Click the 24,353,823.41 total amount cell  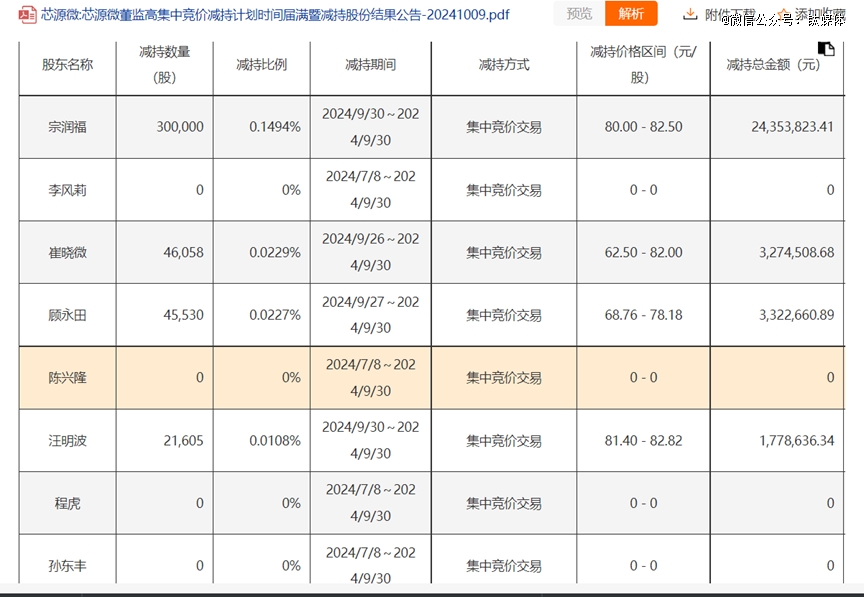coord(777,127)
